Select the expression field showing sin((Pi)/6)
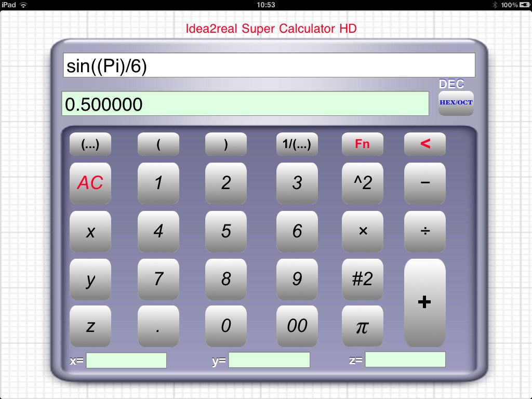This screenshot has width=532, height=399. tap(269, 65)
